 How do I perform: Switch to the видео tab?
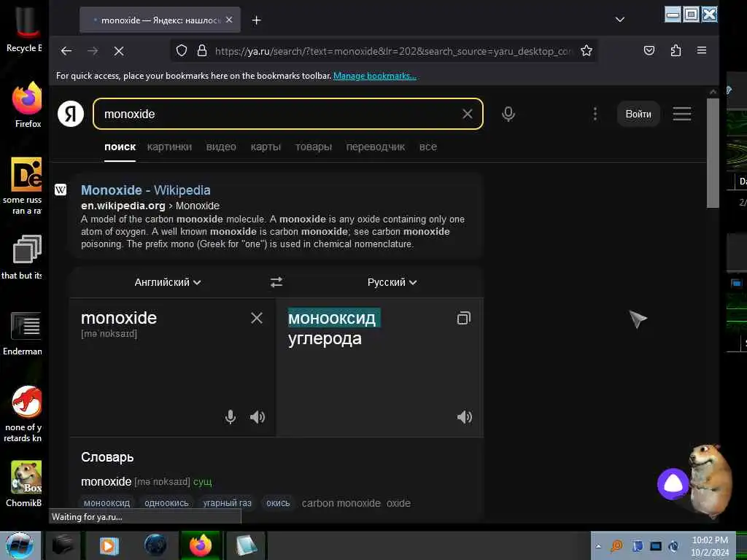tap(221, 147)
